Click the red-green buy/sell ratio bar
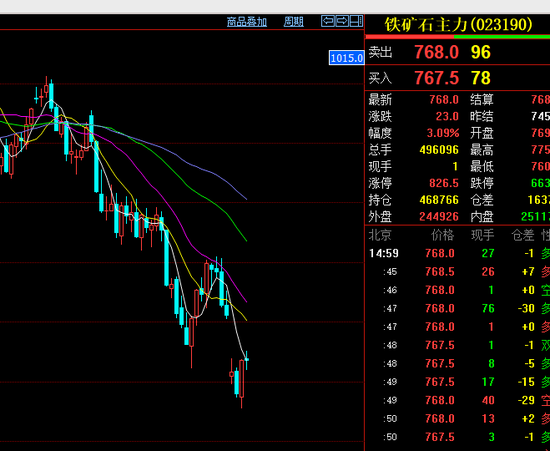Image resolution: width=550 pixels, height=451 pixels. pos(457,36)
